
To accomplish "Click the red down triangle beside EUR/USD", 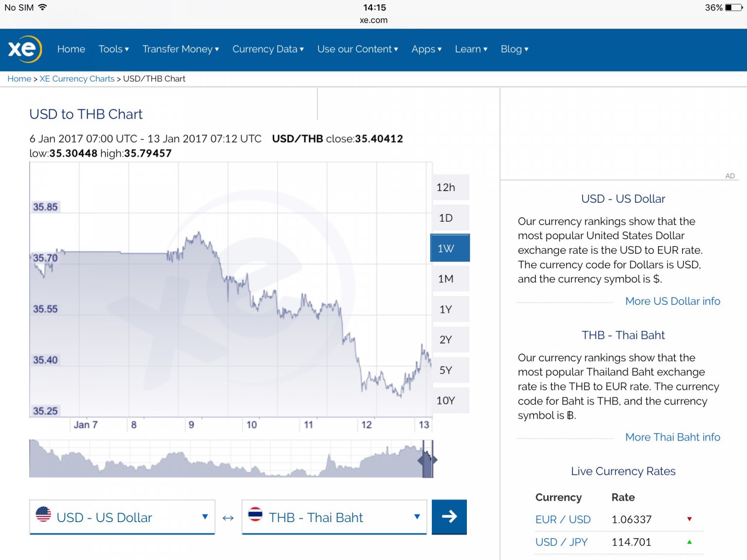I will tap(689, 519).
